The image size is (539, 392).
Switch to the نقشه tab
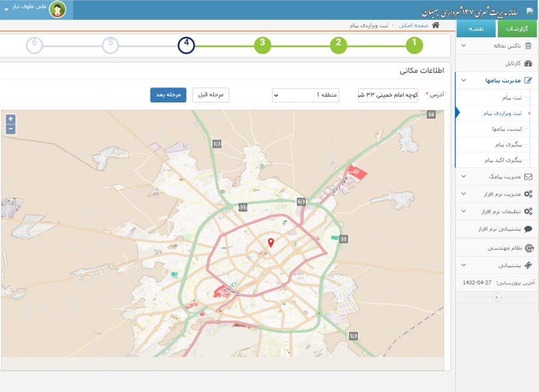pos(477,29)
